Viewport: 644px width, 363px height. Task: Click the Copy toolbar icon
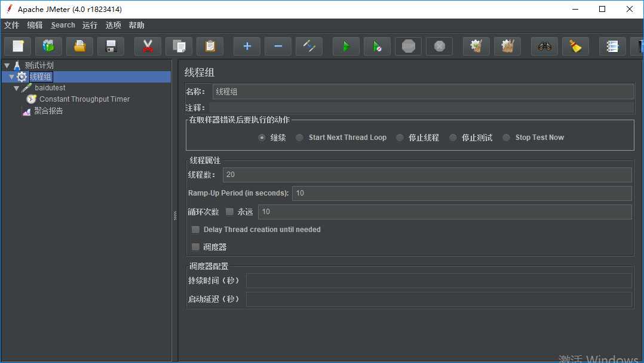[x=179, y=46]
